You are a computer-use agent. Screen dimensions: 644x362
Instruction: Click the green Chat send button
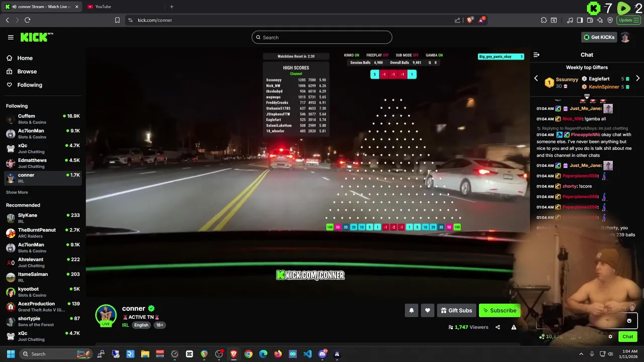[x=628, y=337]
